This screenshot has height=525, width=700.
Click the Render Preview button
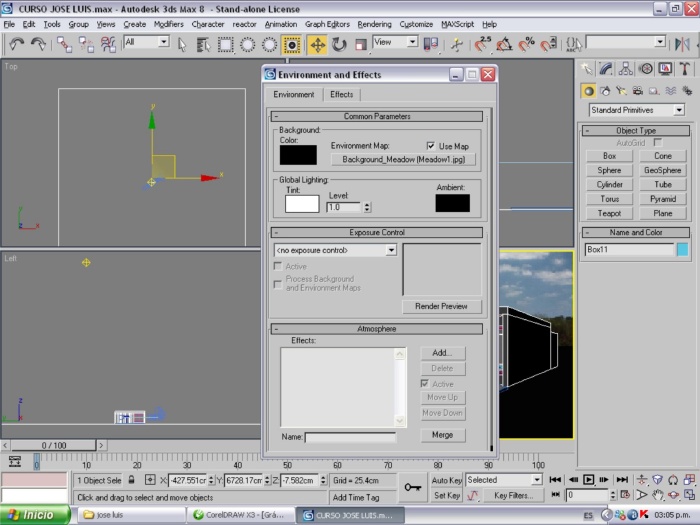pos(442,306)
